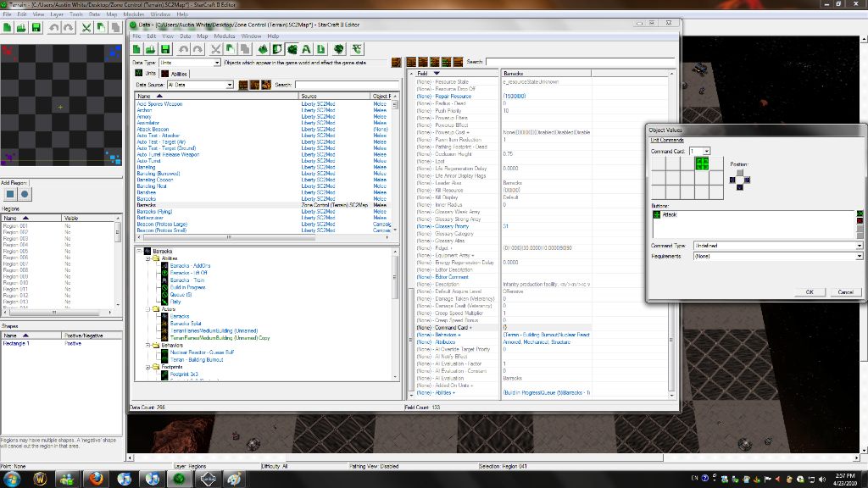Open Layer menu in Terrain window
This screenshot has width=868, height=488.
57,14
